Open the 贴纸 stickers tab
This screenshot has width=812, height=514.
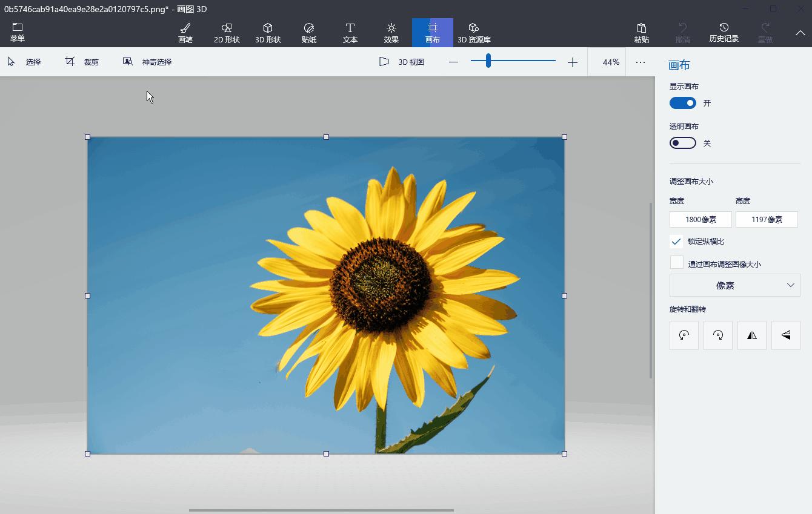point(309,33)
